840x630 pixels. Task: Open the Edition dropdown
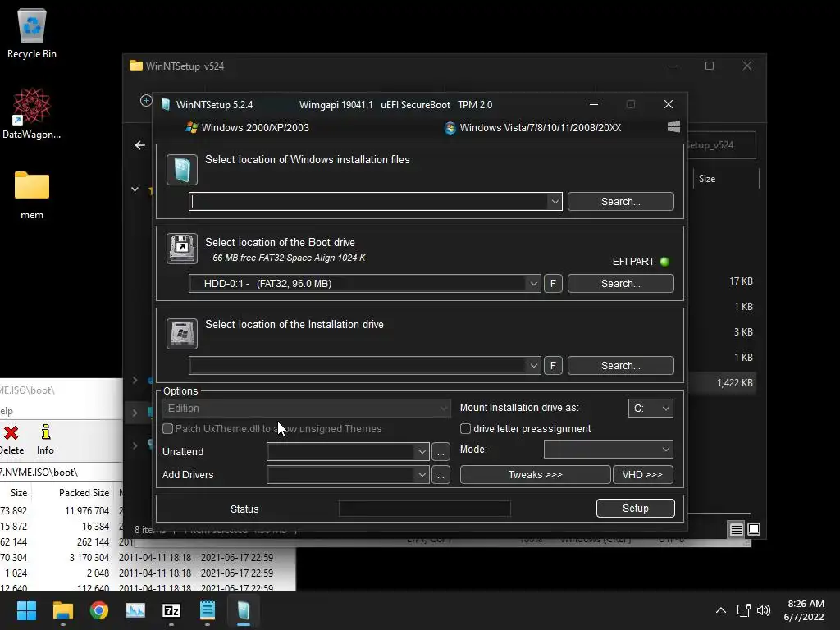tap(306, 409)
